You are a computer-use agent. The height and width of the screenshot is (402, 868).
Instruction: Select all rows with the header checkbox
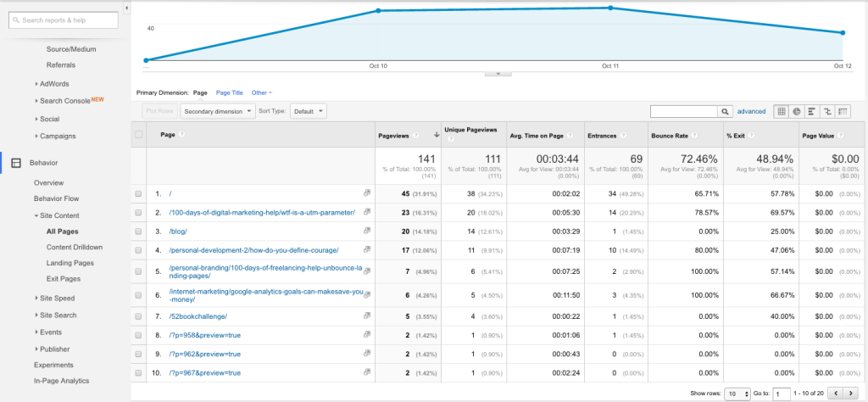point(138,135)
